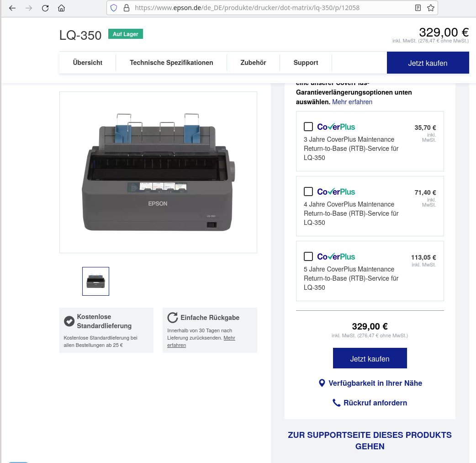Click the free delivery checkmark icon
This screenshot has width=476, height=463.
[x=69, y=321]
